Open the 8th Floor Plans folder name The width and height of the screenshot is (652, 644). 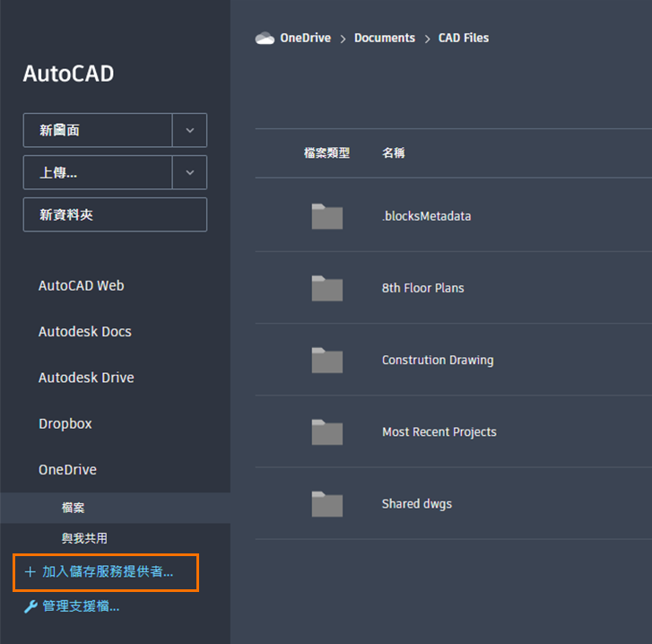pos(423,288)
